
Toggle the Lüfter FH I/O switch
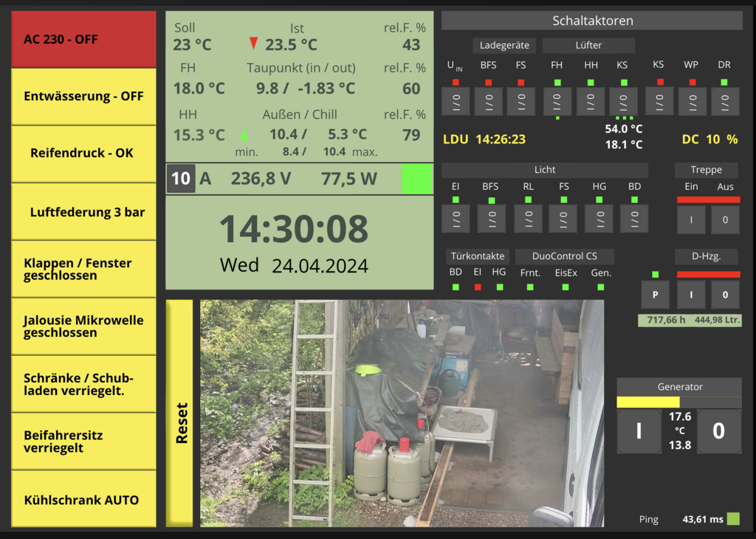[x=557, y=101]
